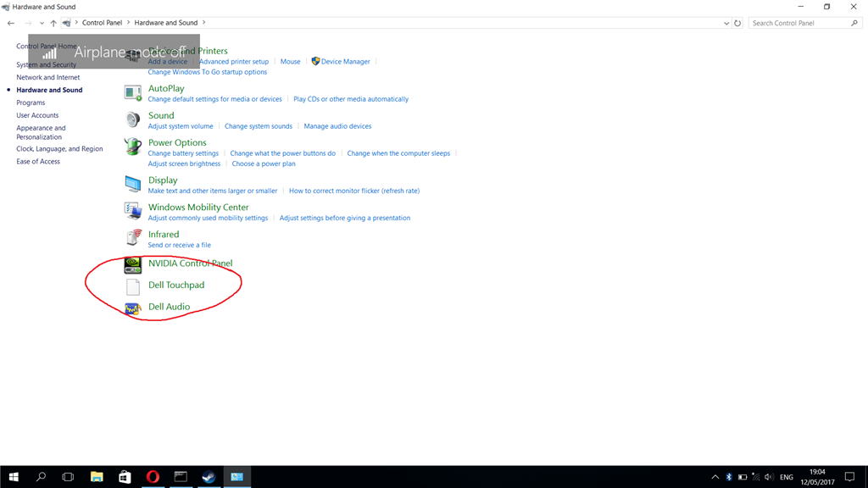
Task: Open How to correct monitor flicker link
Action: (x=354, y=191)
